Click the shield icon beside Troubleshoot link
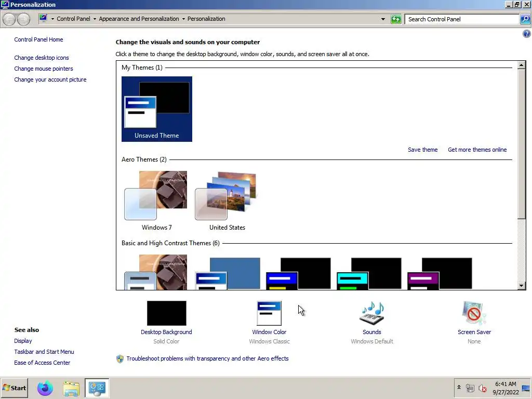This screenshot has height=399, width=532. pyautogui.click(x=120, y=358)
